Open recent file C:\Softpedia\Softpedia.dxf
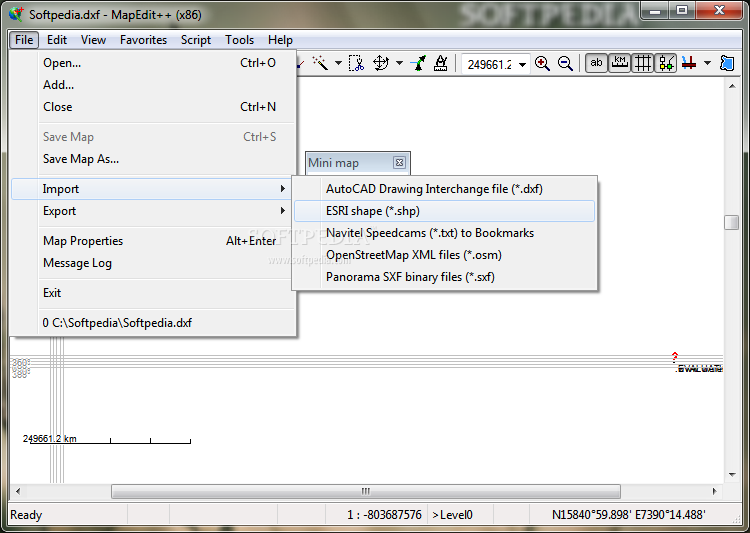Image resolution: width=750 pixels, height=533 pixels. coord(153,323)
